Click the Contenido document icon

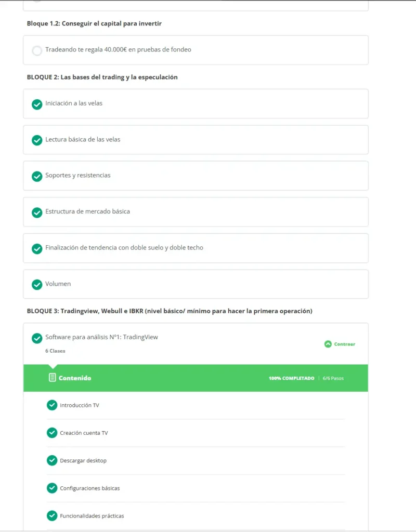(x=52, y=377)
